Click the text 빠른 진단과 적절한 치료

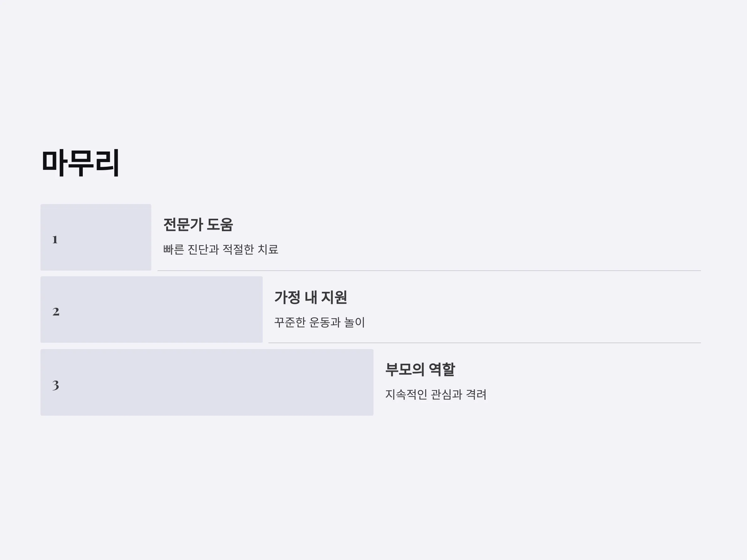(221, 250)
